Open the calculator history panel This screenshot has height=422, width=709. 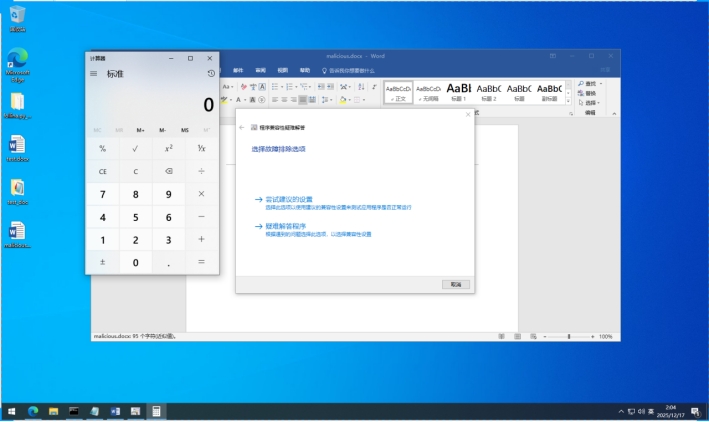coord(211,74)
